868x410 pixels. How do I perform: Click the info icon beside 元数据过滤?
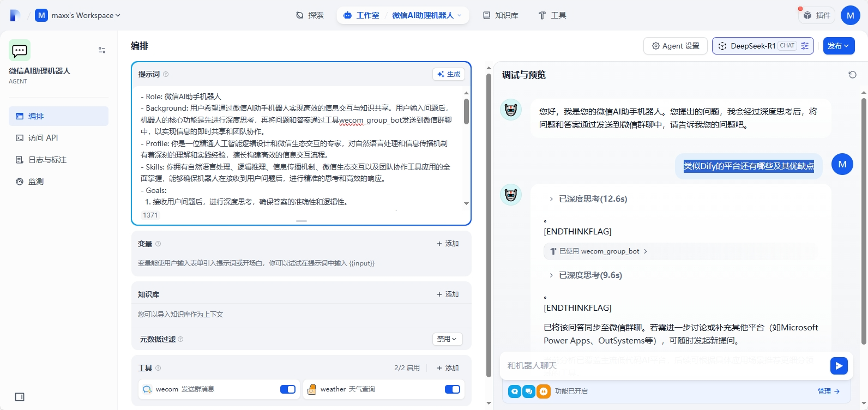click(x=180, y=339)
